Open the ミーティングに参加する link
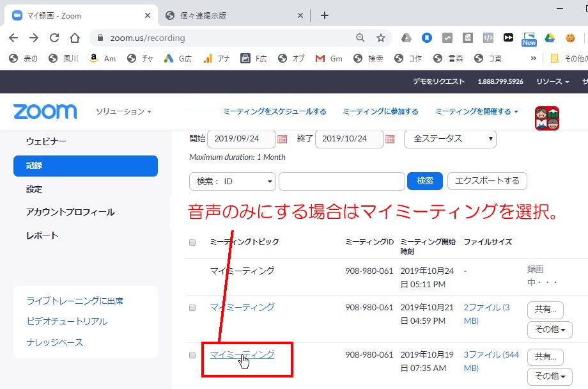Viewport: 588px width, 389px height. [380, 111]
